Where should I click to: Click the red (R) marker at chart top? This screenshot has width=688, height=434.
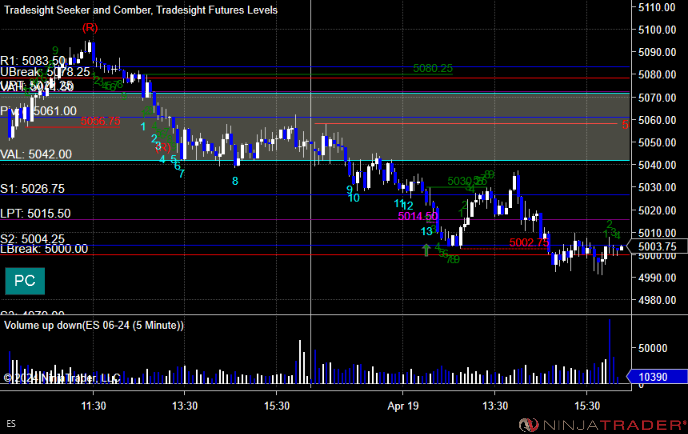pos(90,28)
